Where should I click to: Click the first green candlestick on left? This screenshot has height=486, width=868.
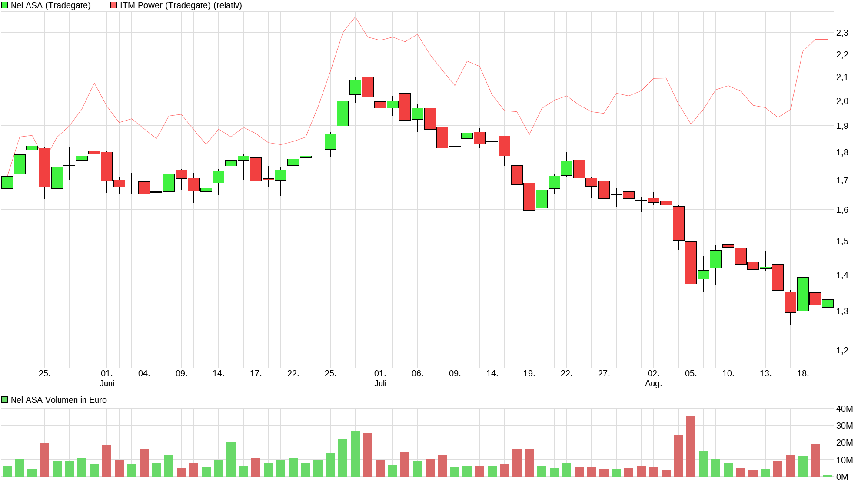click(7, 182)
